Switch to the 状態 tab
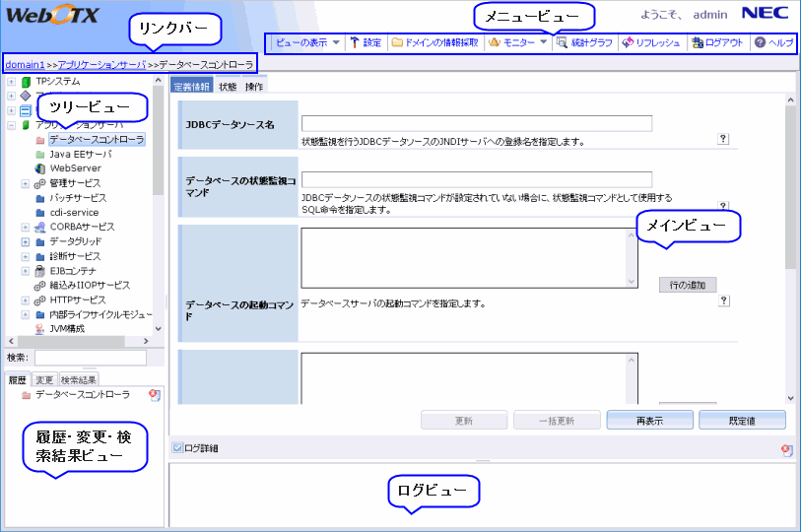This screenshot has height=532, width=801. [x=227, y=87]
